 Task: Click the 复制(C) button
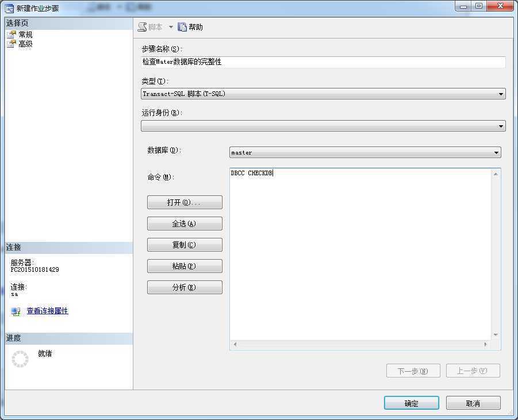pyautogui.click(x=185, y=245)
